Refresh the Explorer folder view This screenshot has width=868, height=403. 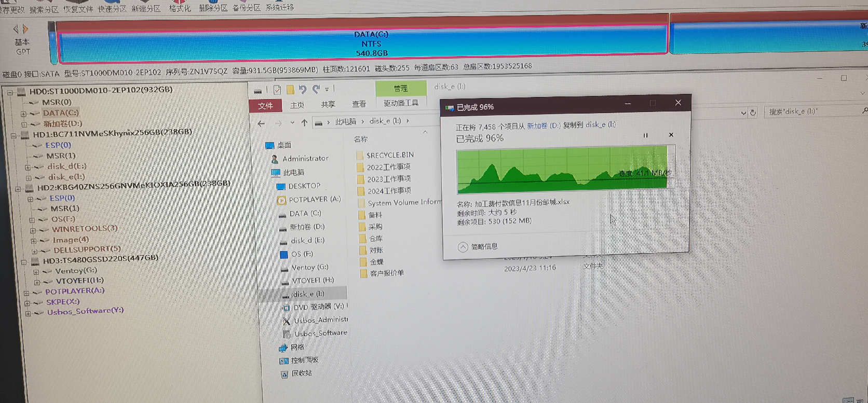[x=753, y=112]
